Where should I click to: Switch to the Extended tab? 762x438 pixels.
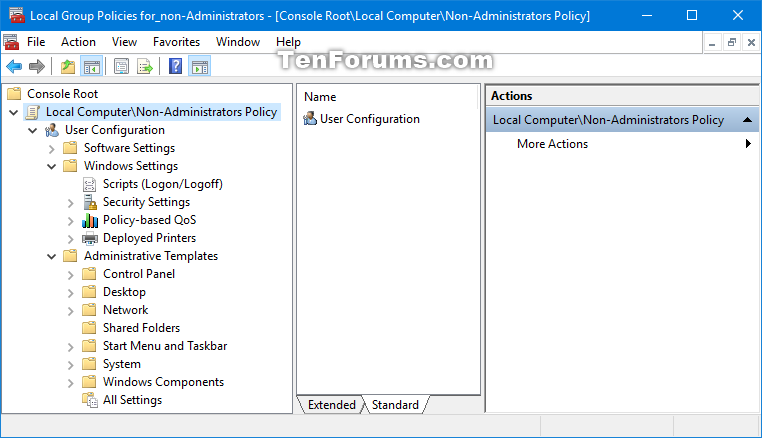331,404
